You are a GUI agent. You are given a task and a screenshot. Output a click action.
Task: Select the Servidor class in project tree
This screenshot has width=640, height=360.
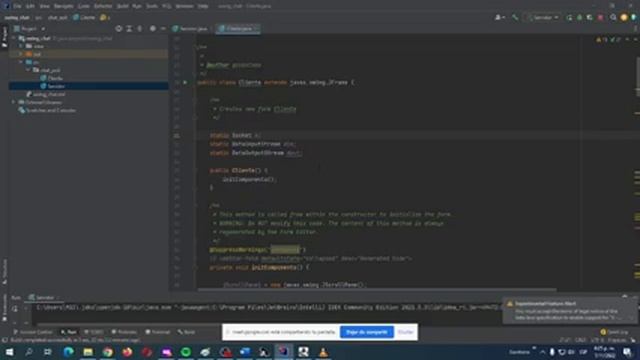point(53,86)
